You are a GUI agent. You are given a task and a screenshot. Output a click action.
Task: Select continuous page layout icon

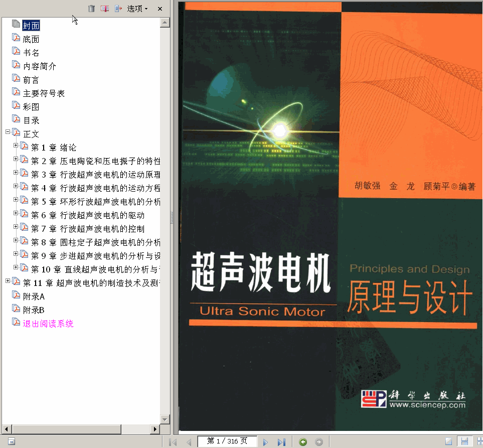(464, 441)
